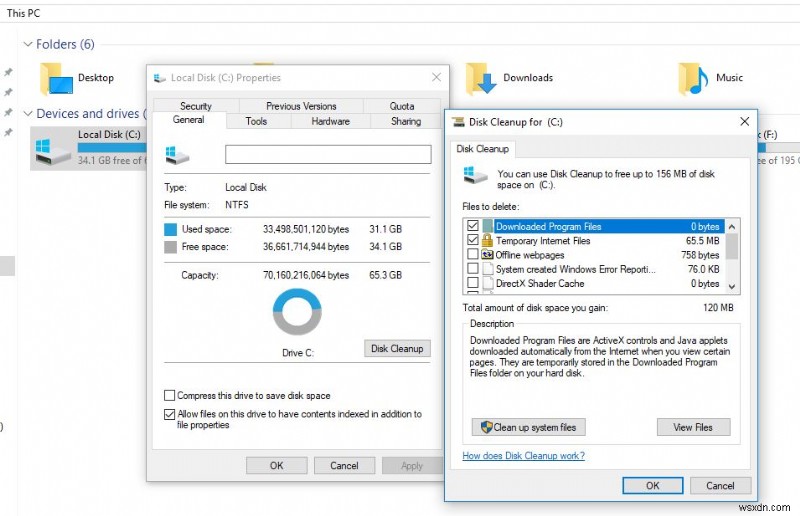Click the Offline webpages item icon
Screen dimensions: 800x516
tap(488, 255)
